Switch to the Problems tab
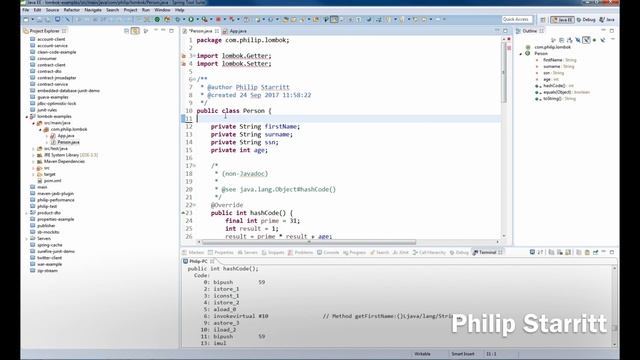 coord(301,253)
